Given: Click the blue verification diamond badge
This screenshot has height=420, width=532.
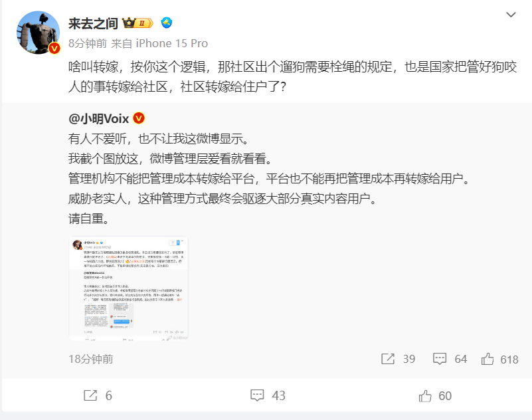Looking at the screenshot, I should 166,23.
